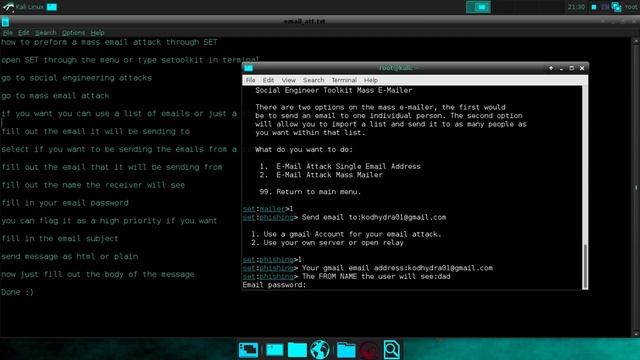Maximize the root@kali terminal window
The width and height of the screenshot is (640, 360).
coord(571,68)
